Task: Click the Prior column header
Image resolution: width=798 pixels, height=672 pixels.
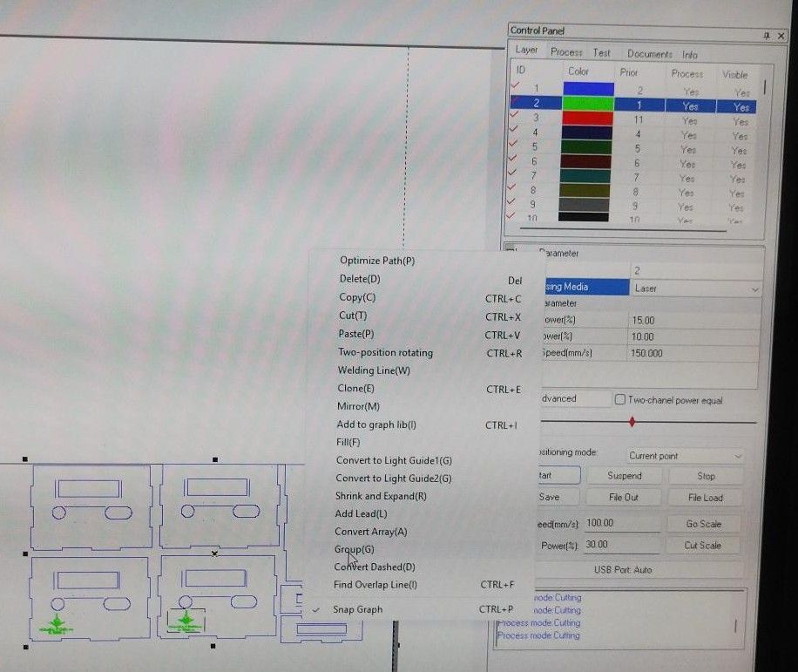Action: [628, 72]
